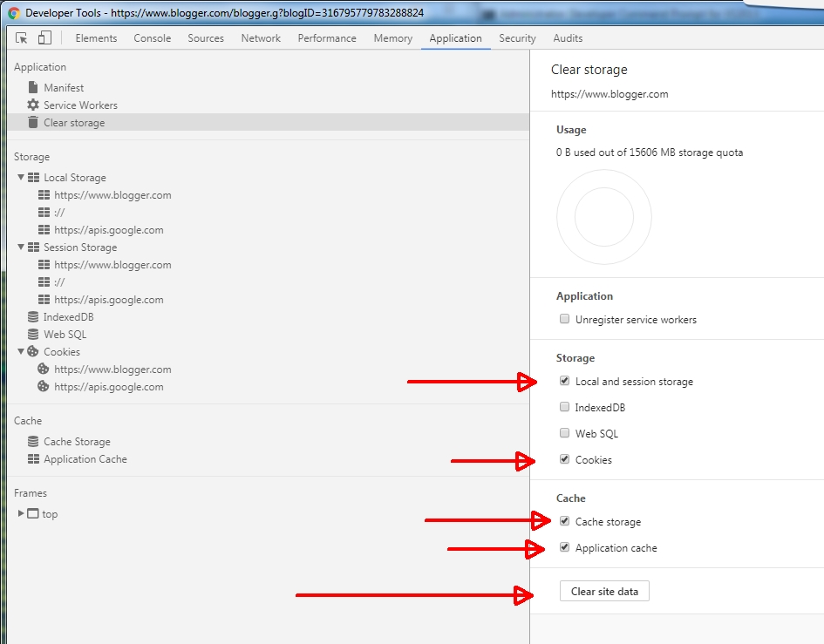
Task: Click the Clear storage trash icon
Action: (x=31, y=122)
